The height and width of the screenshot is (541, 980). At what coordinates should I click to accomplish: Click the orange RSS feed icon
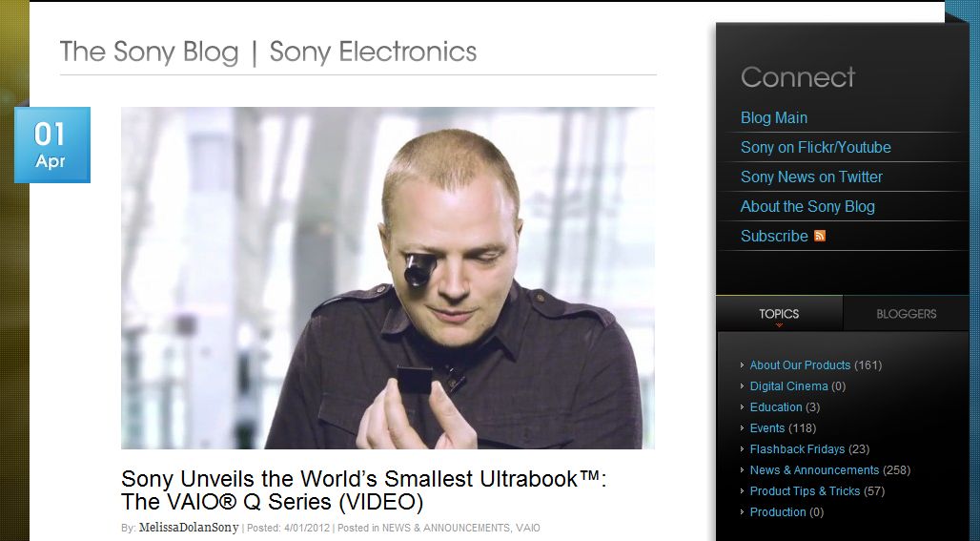coord(820,236)
